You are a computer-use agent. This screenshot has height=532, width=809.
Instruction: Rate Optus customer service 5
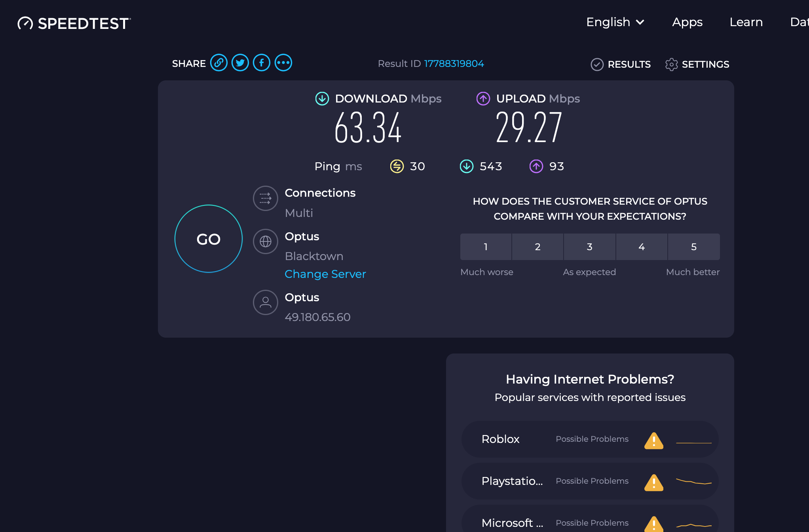pyautogui.click(x=694, y=247)
